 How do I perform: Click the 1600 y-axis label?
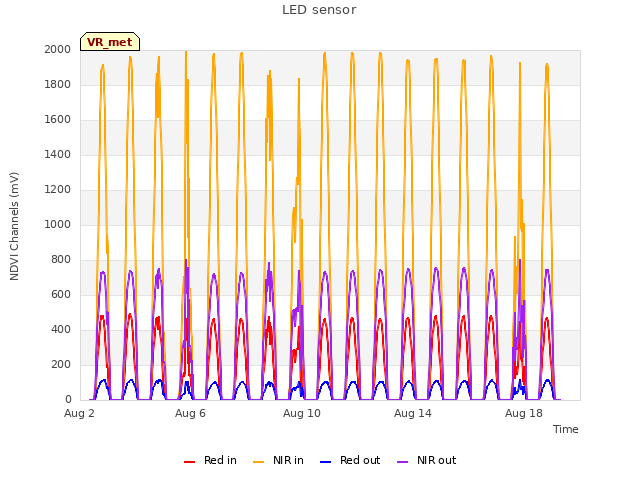tap(58, 120)
